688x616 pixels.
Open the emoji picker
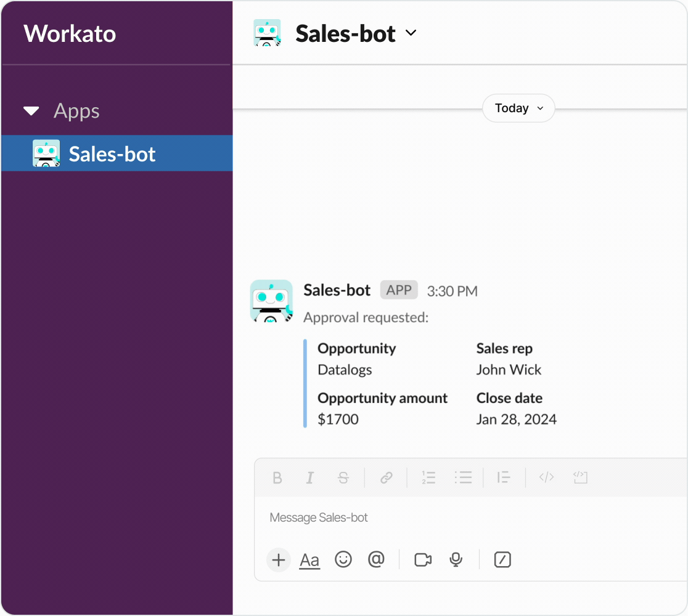[343, 560]
